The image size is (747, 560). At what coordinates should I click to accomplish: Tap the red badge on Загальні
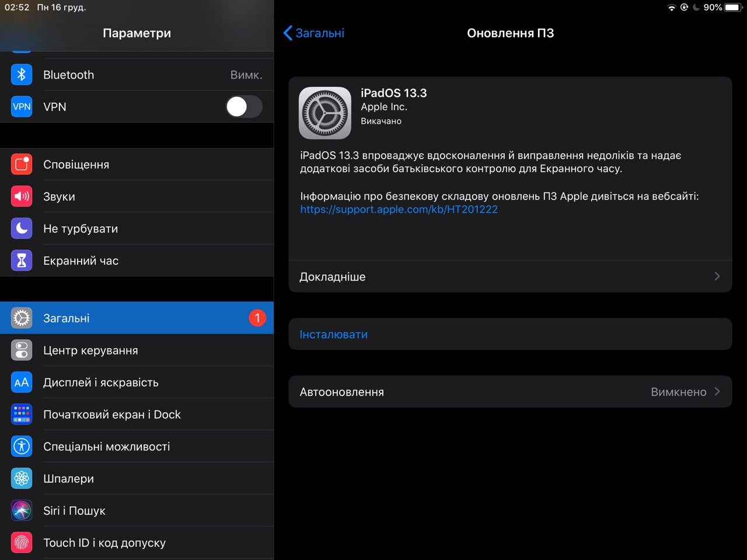257,318
